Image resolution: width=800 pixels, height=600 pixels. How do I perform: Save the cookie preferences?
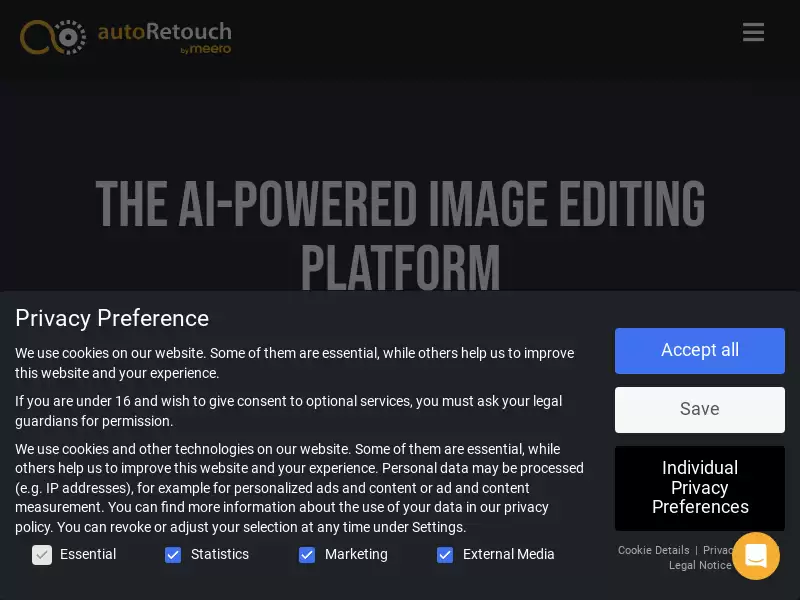click(699, 410)
